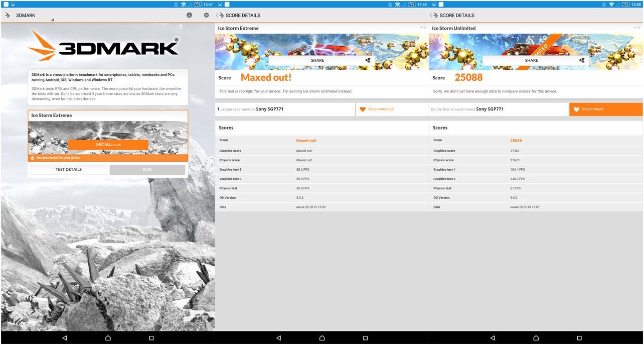Open Sony SGP771 device under Ice Storm Extreme
Image resolution: width=644 pixels, height=345 pixels.
coord(269,109)
